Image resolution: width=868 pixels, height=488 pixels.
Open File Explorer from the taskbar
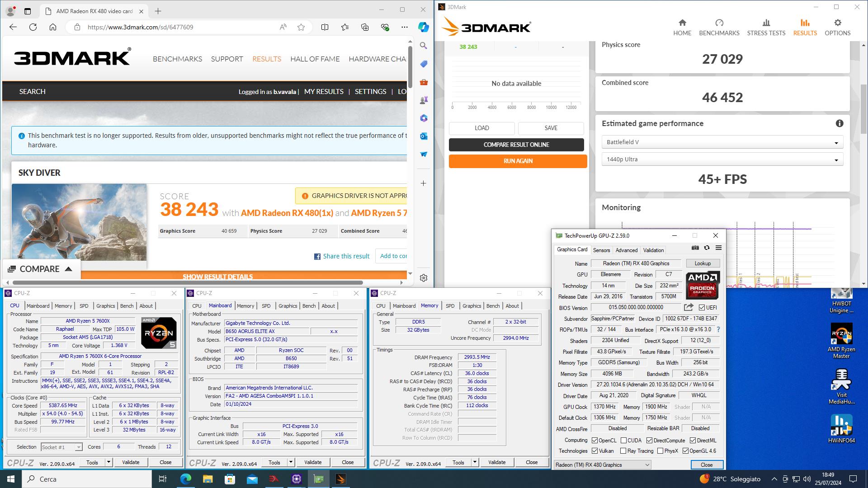[208, 479]
